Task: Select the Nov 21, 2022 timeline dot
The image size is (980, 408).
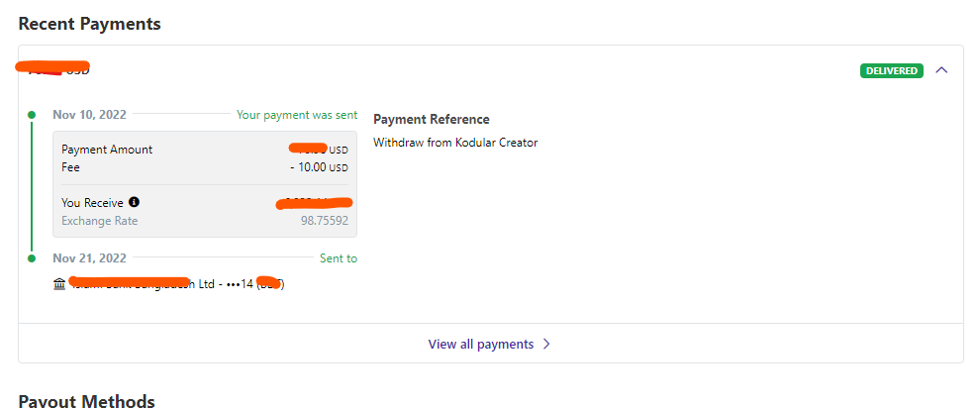Action: (x=32, y=258)
